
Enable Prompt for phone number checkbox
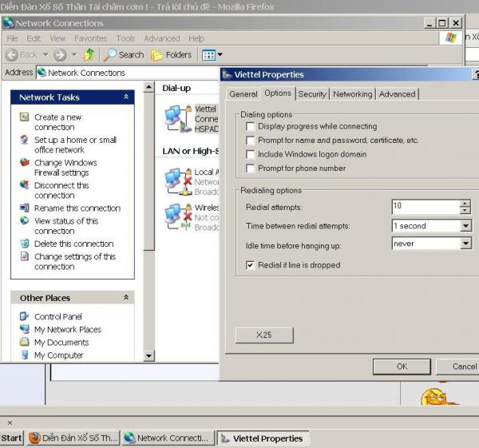click(250, 168)
